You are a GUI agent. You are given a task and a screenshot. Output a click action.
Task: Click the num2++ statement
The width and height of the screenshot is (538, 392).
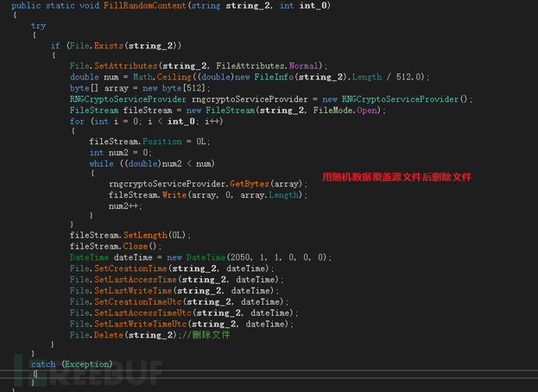(123, 206)
